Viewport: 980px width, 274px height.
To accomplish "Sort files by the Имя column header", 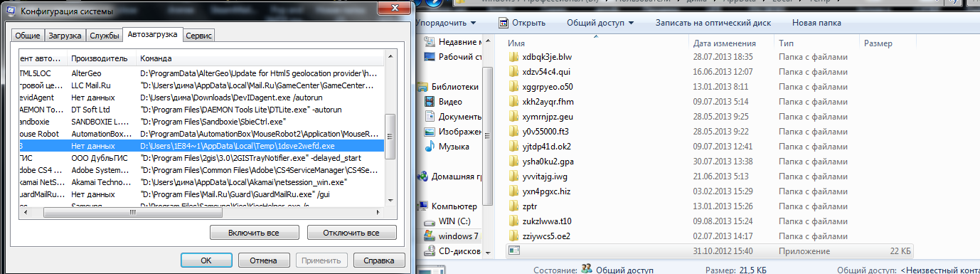I will 597,43.
